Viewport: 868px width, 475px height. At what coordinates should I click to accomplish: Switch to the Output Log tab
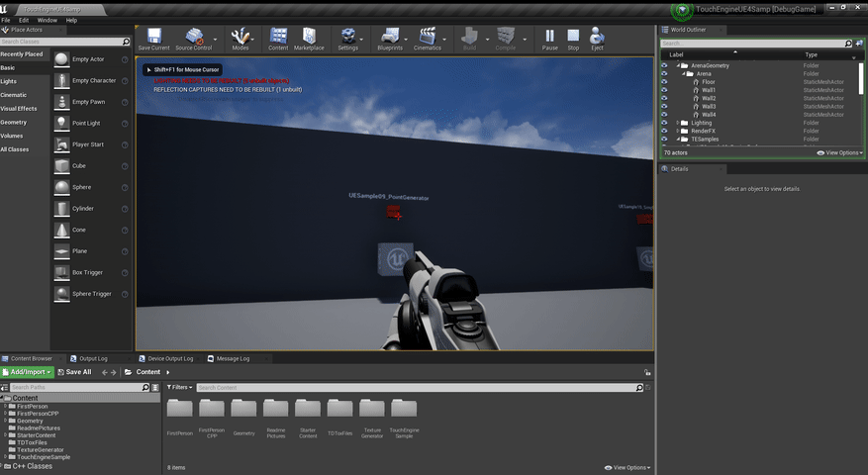click(x=93, y=358)
